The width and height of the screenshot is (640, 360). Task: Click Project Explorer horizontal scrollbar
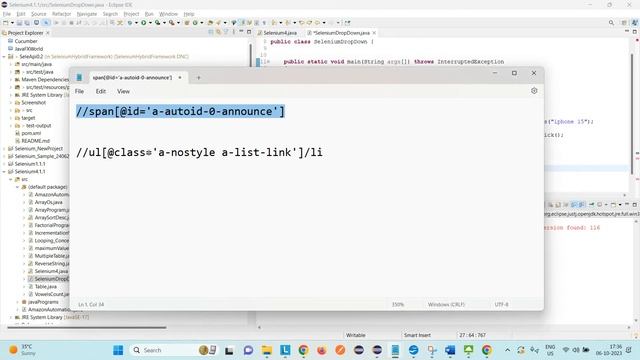87,327
